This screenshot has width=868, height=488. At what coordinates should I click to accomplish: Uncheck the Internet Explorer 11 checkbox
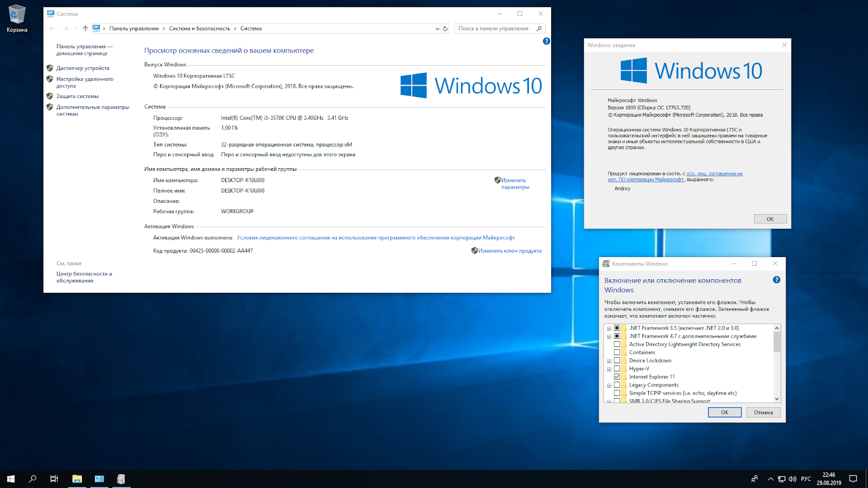(x=617, y=377)
